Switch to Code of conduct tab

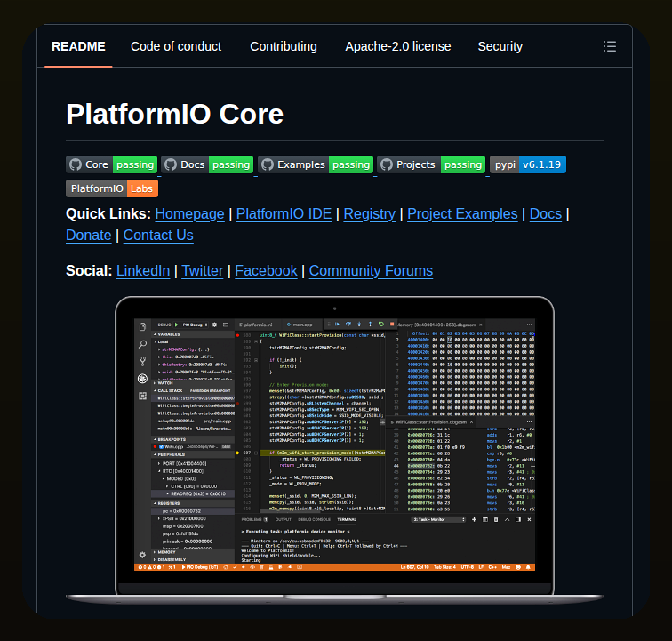(x=176, y=46)
